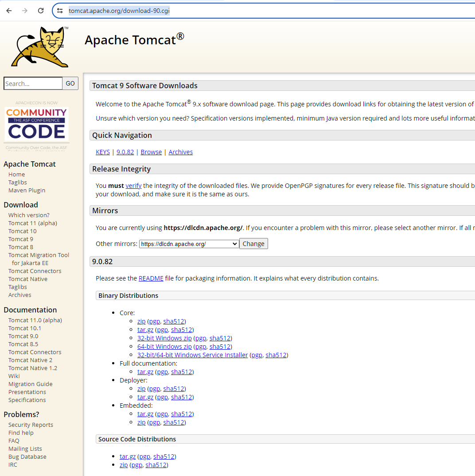Reload the page with refresh icon
The height and width of the screenshot is (476, 475).
click(41, 11)
